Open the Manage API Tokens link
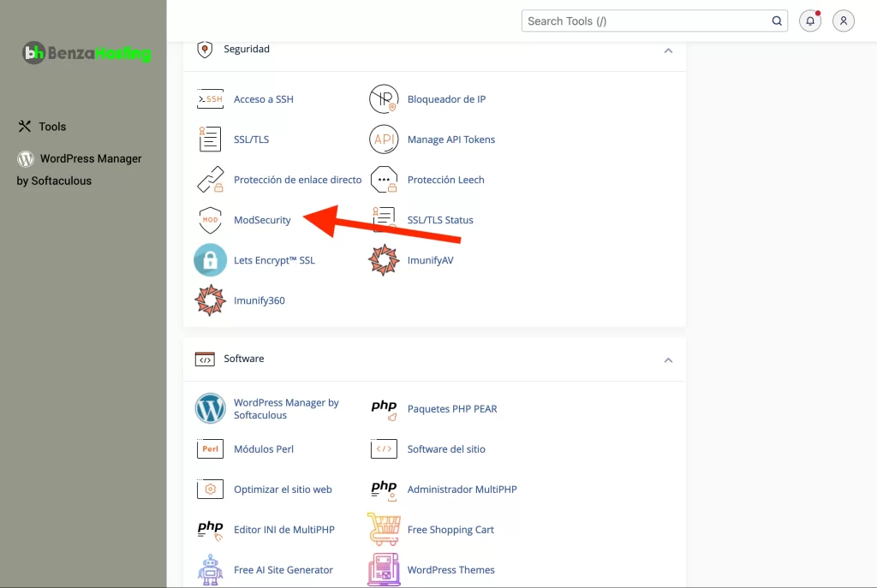This screenshot has height=588, width=877. click(x=450, y=140)
